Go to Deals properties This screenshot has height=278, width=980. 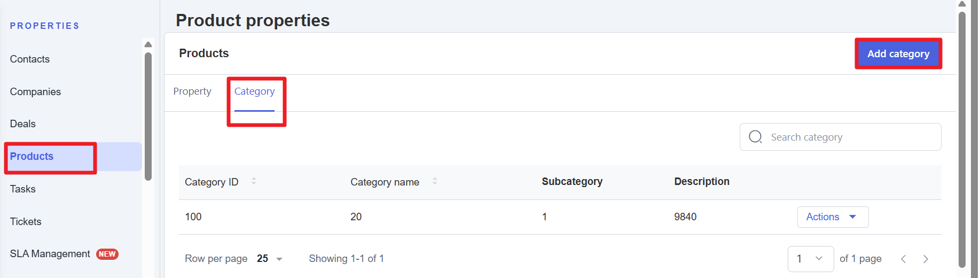click(x=23, y=124)
